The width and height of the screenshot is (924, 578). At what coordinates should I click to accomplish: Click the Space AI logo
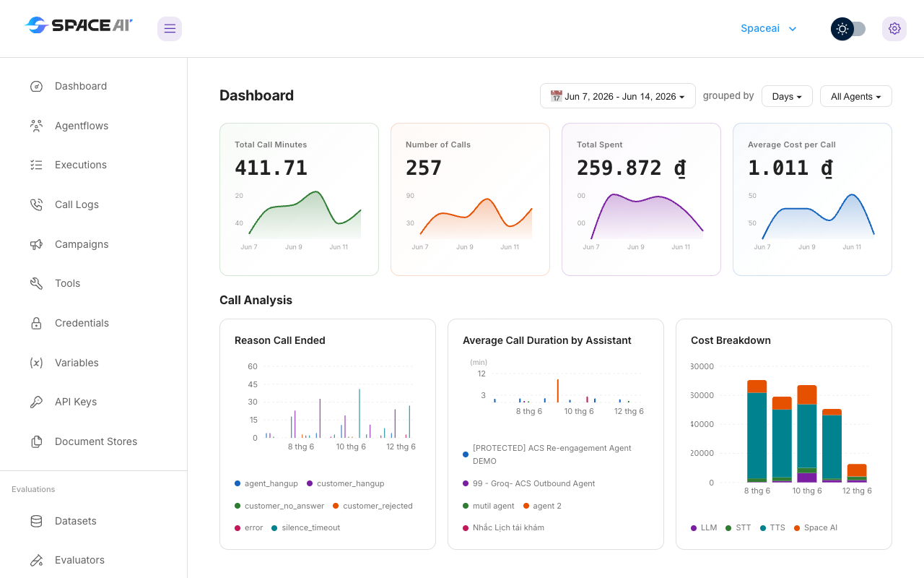point(78,25)
